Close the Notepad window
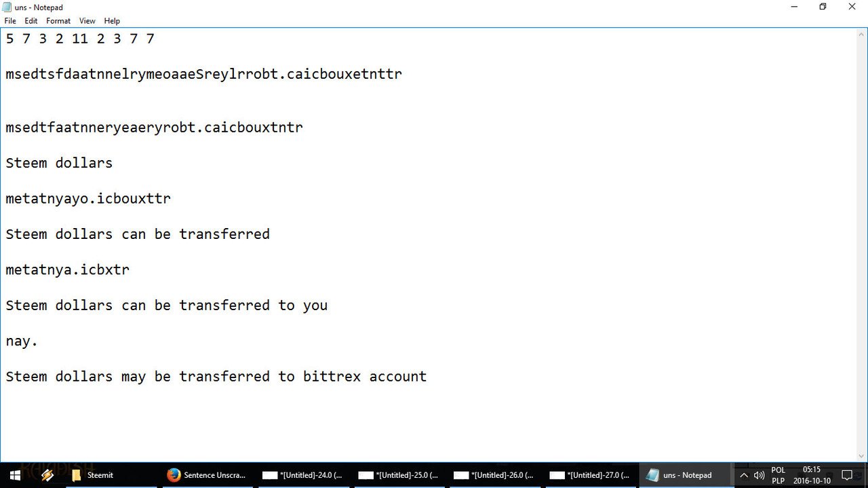Image resolution: width=868 pixels, height=488 pixels. [x=852, y=7]
